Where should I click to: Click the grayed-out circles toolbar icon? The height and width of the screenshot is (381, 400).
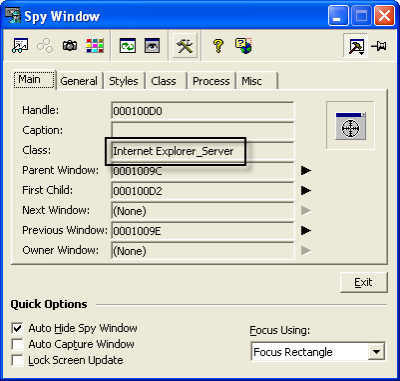coord(45,45)
